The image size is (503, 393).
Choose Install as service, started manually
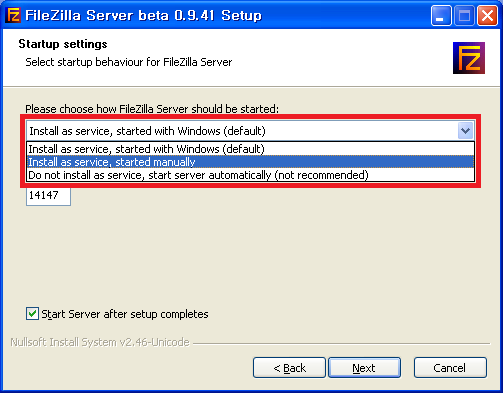click(x=250, y=162)
